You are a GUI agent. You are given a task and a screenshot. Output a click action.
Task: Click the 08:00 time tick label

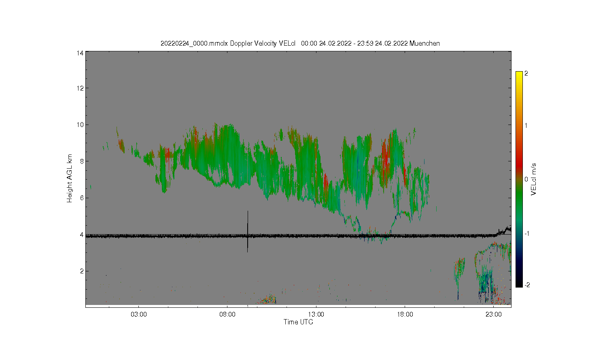point(227,314)
